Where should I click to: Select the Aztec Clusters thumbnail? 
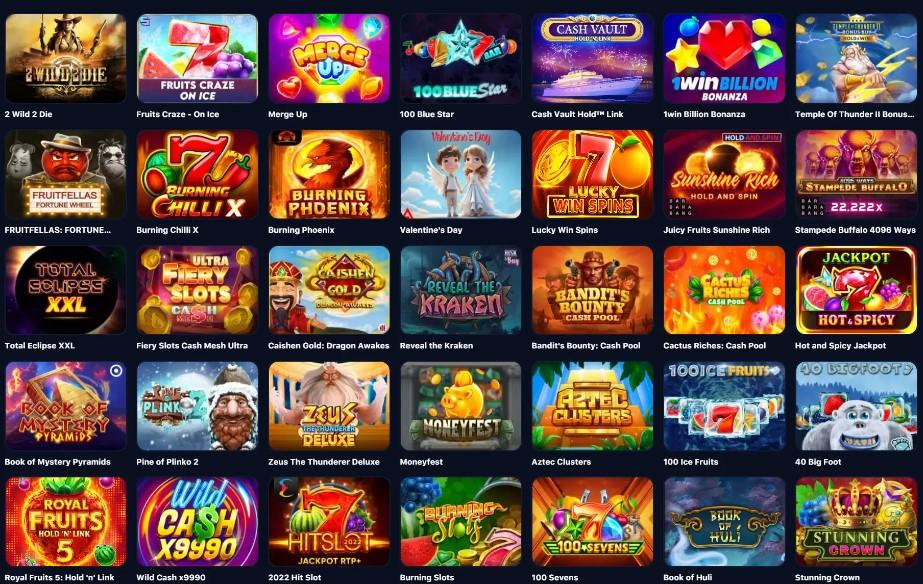point(592,406)
